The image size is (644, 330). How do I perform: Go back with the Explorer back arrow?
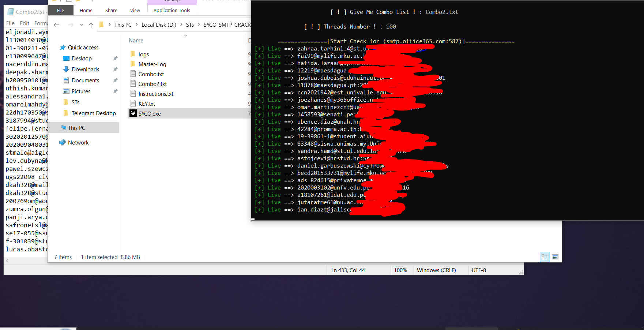pos(56,25)
